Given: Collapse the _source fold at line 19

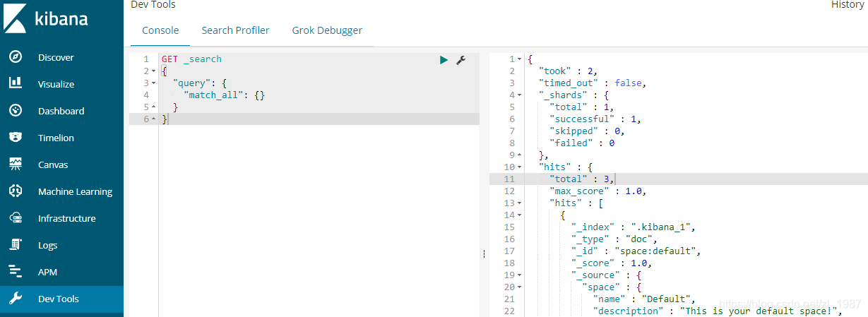Looking at the screenshot, I should pos(519,275).
